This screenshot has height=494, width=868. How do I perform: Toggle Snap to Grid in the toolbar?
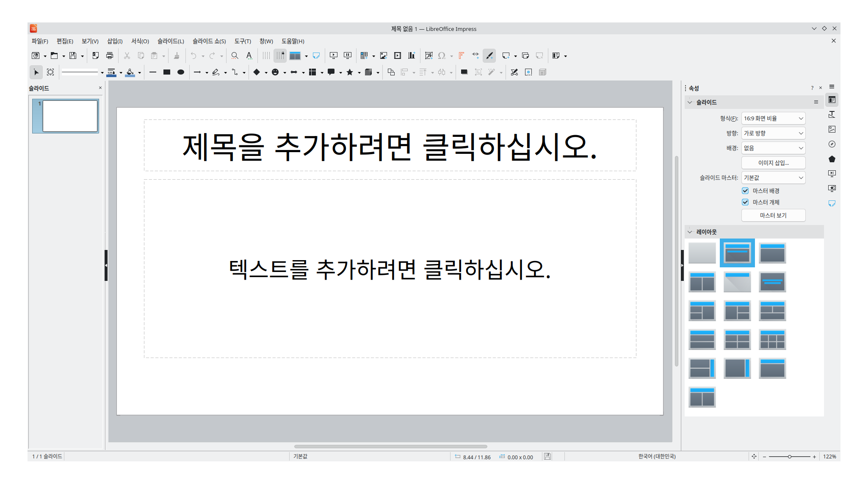coord(280,56)
